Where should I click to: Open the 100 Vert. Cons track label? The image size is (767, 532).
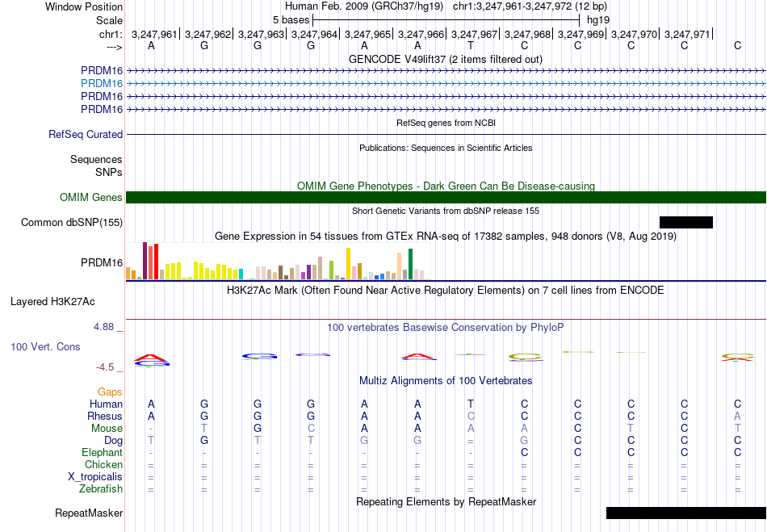45,346
